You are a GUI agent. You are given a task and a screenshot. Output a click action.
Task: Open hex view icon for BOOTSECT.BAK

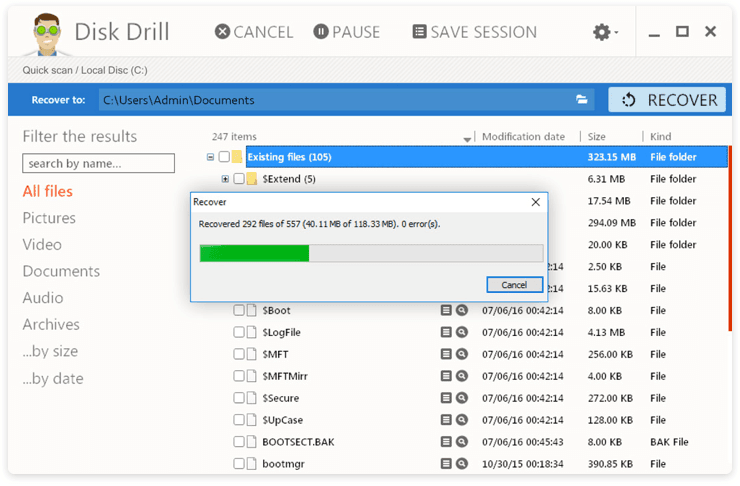tap(446, 442)
